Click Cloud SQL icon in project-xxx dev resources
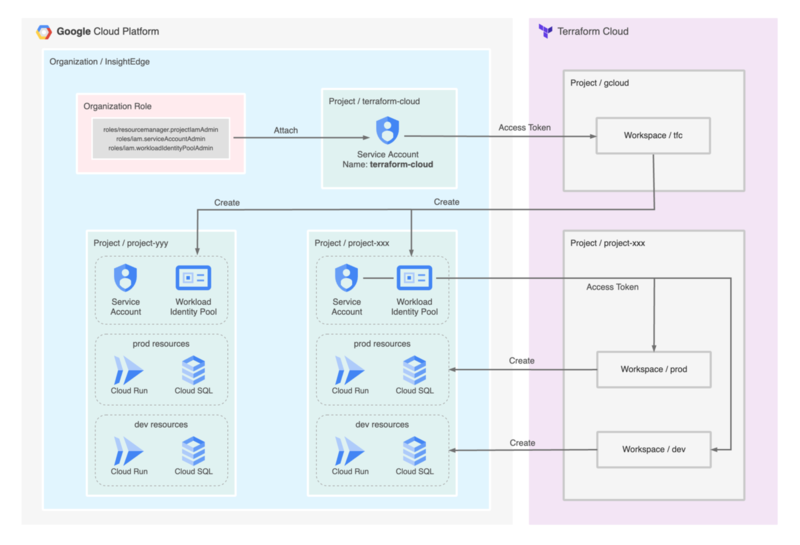Screen dimensions: 800x545 click(x=414, y=451)
